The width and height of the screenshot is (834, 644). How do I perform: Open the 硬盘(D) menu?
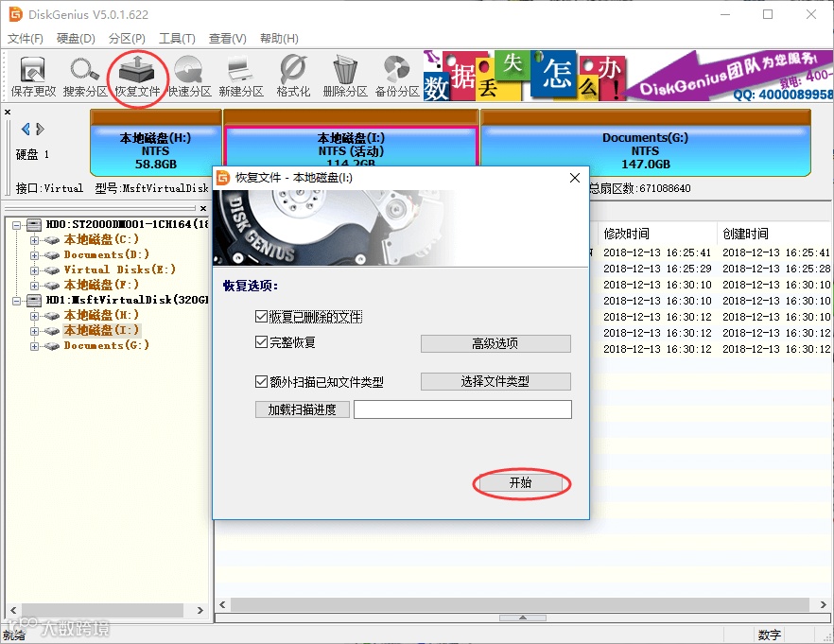point(76,38)
